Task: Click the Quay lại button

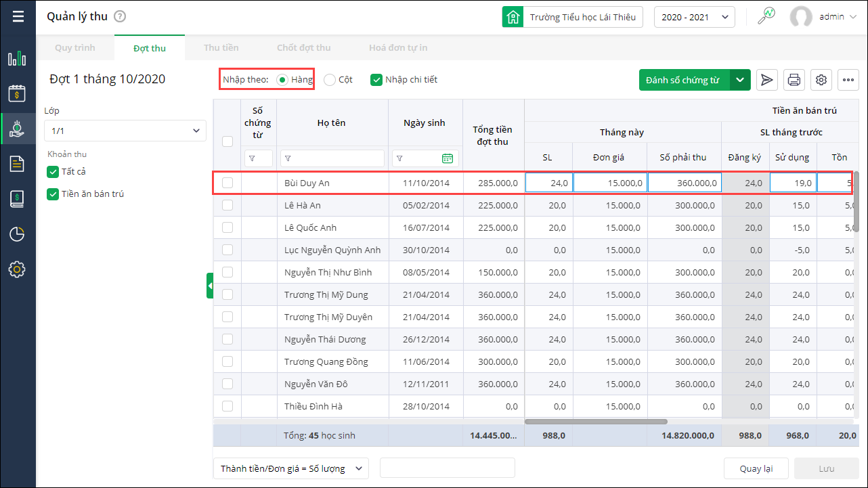Action: 756,468
